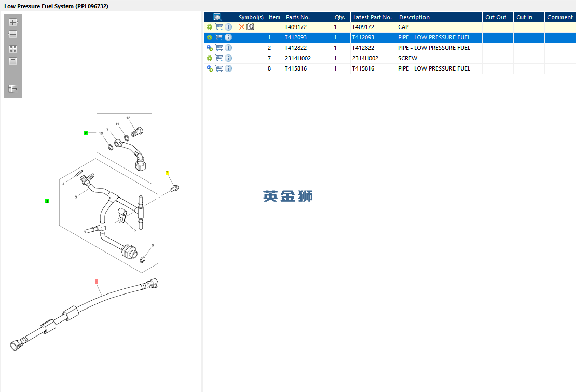Select green callout 8 in diagram
Image resolution: width=576 pixels, height=392 pixels.
86,133
